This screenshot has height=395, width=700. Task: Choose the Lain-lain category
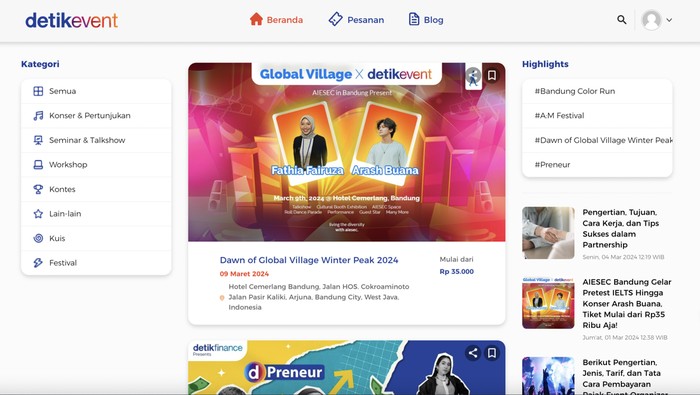click(96, 214)
